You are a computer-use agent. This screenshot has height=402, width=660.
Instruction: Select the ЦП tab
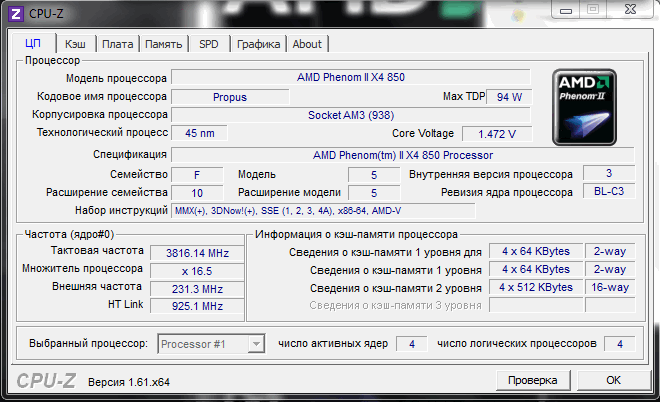(33, 43)
